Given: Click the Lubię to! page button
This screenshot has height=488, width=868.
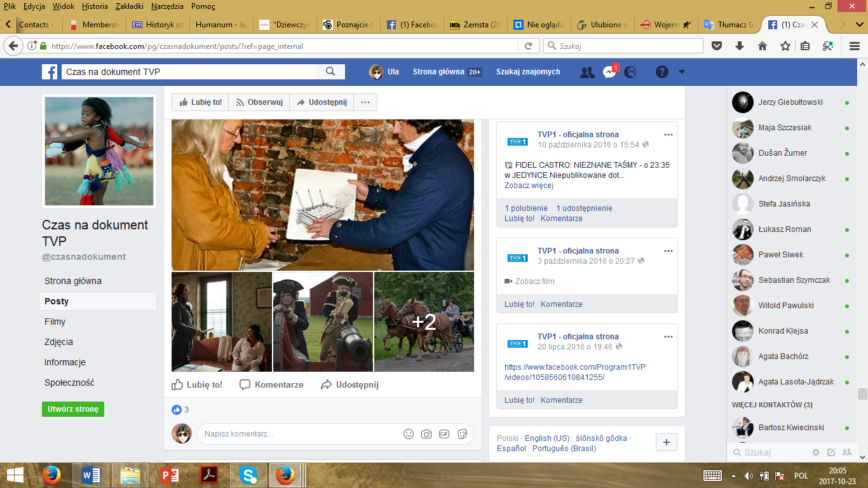Looking at the screenshot, I should coord(201,102).
